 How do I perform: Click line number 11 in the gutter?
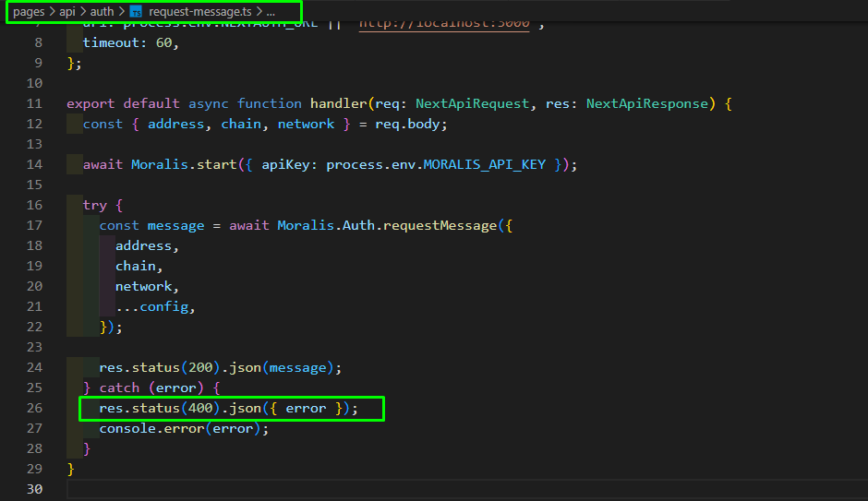34,103
